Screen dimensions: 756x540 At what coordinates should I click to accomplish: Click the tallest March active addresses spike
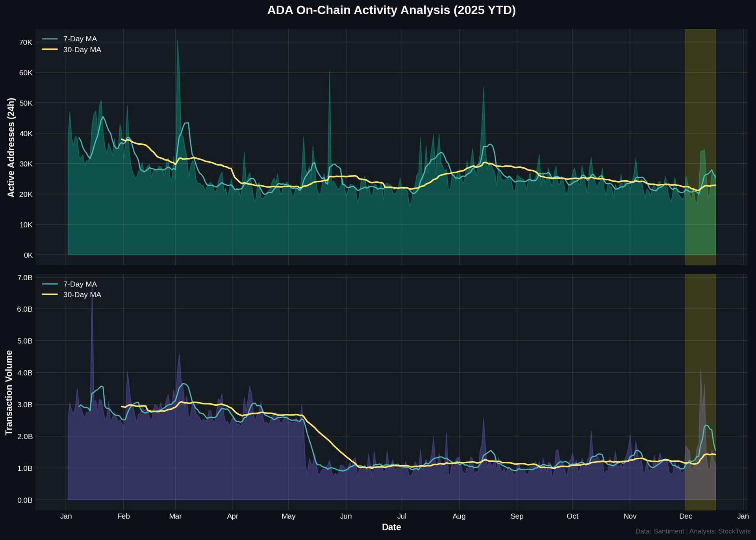pyautogui.click(x=178, y=42)
